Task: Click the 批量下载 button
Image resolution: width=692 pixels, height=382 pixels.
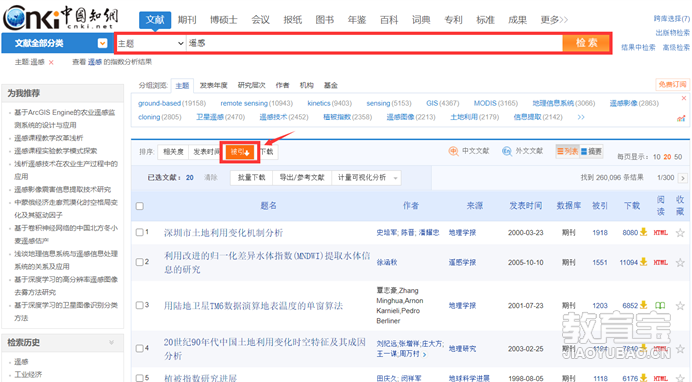Action: 252,178
